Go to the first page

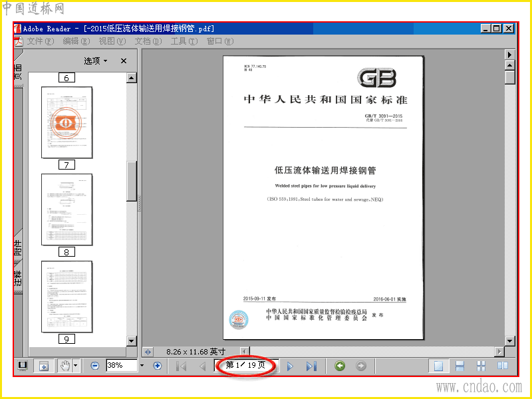[181, 366]
